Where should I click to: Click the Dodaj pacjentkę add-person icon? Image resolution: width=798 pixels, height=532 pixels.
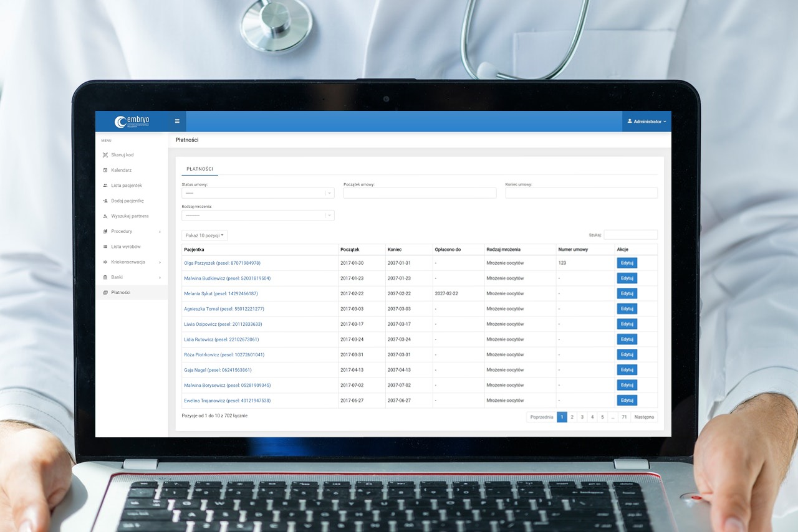105,201
